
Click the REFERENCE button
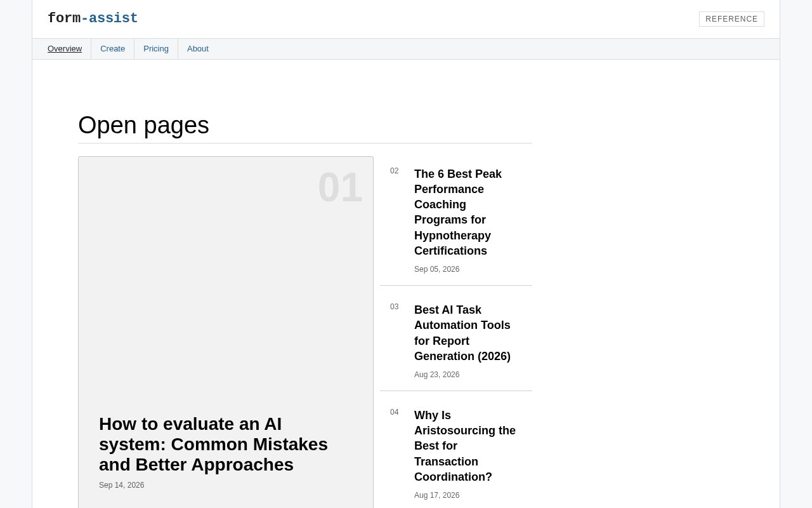[x=731, y=19]
